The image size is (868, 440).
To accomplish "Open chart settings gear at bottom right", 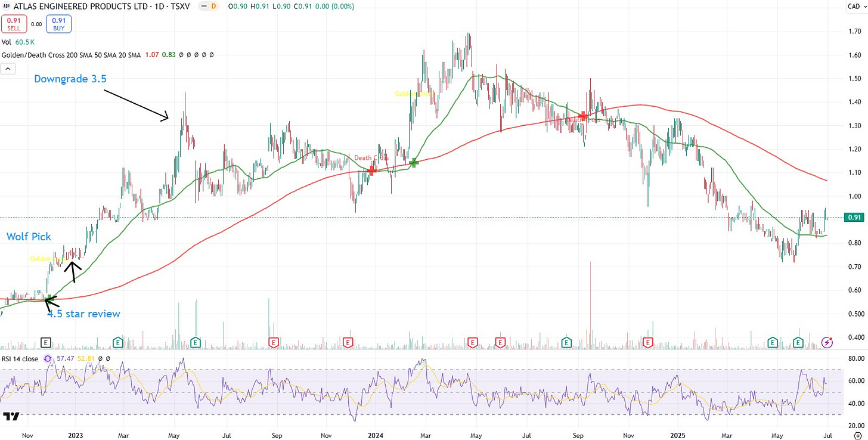I will 857,435.
